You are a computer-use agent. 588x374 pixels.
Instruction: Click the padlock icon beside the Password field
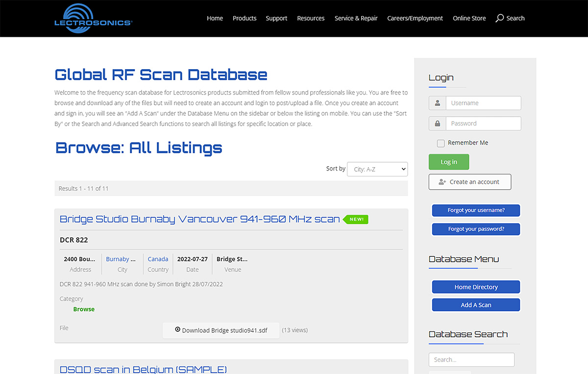click(437, 123)
